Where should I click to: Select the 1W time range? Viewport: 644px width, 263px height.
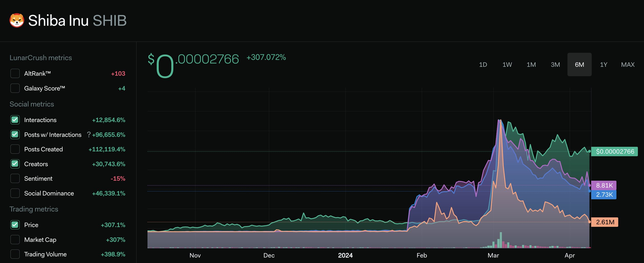coord(507,64)
